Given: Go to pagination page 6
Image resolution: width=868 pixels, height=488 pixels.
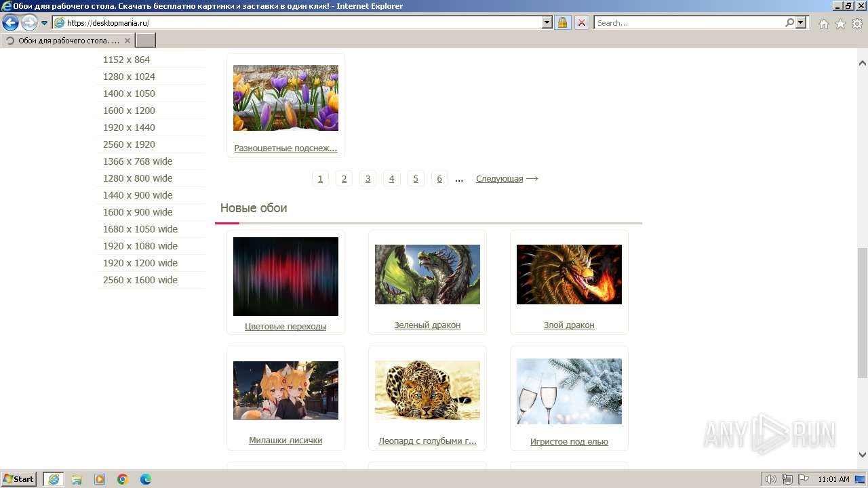Looking at the screenshot, I should (x=439, y=179).
